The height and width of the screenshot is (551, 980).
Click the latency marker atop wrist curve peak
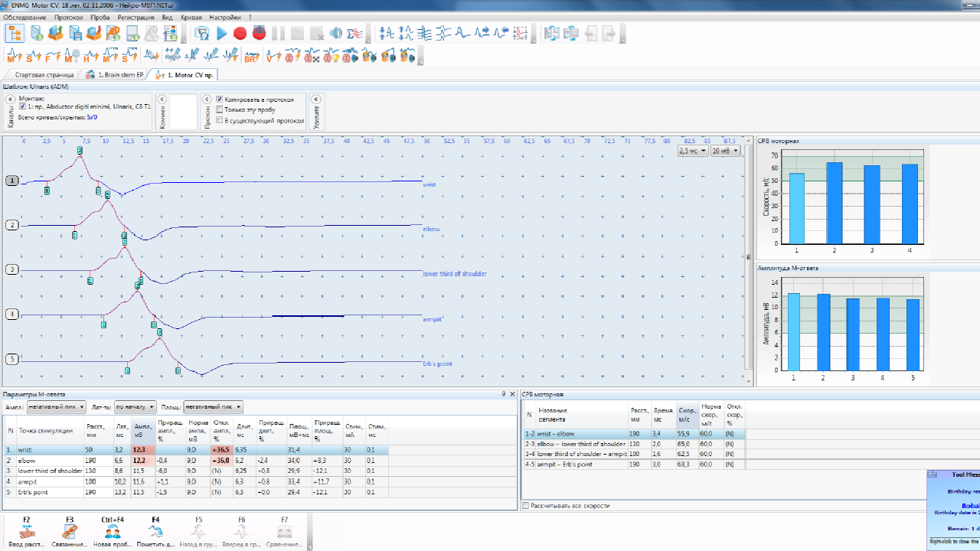click(80, 151)
